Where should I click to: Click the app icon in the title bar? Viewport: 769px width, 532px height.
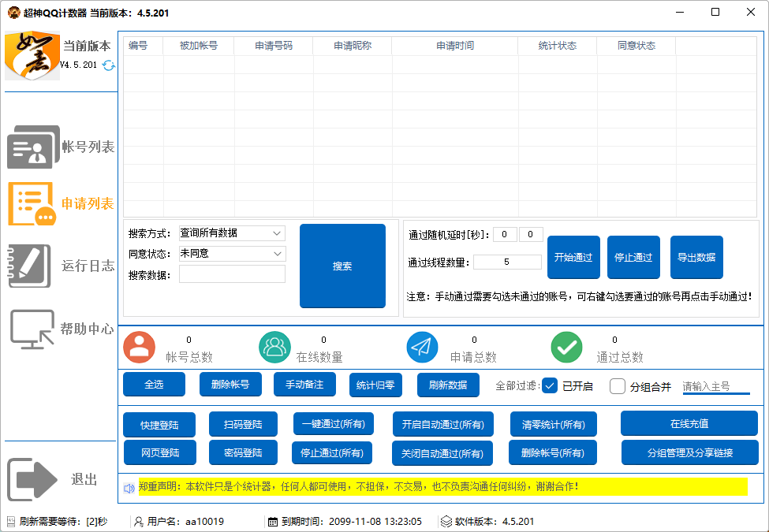pyautogui.click(x=13, y=13)
